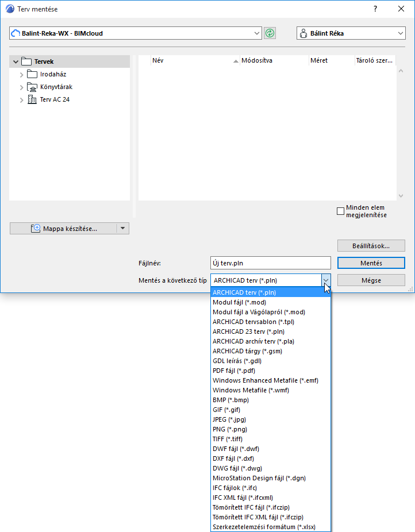Open Beállítások... settings button
This screenshot has width=415, height=532.
pos(371,246)
